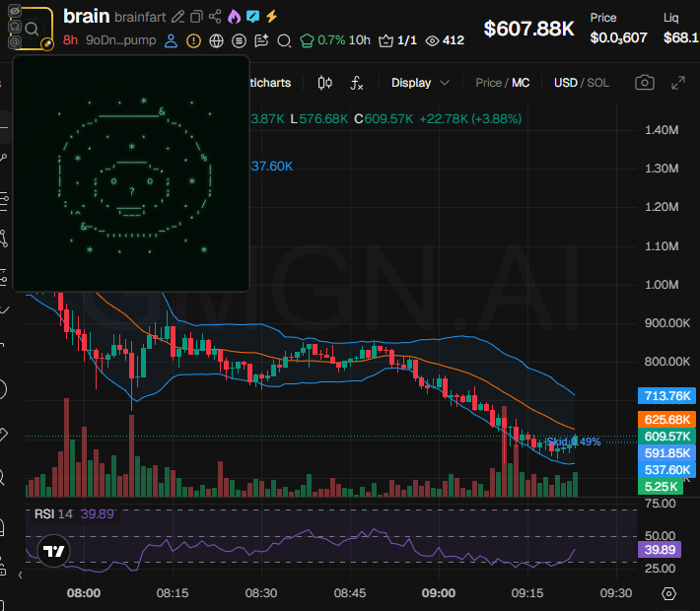
Task: Copy the token name with the copy icon
Action: click(196, 17)
